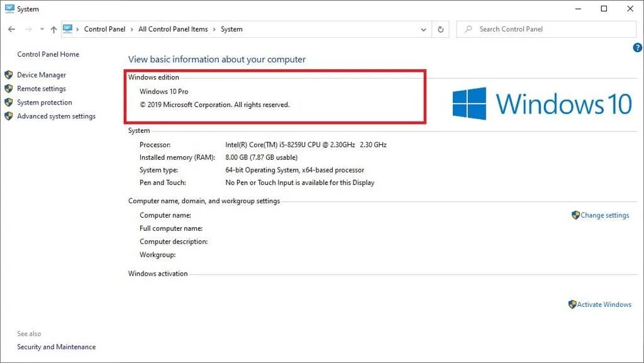Open Advanced system settings
Screen dimensions: 644x363
tap(56, 116)
